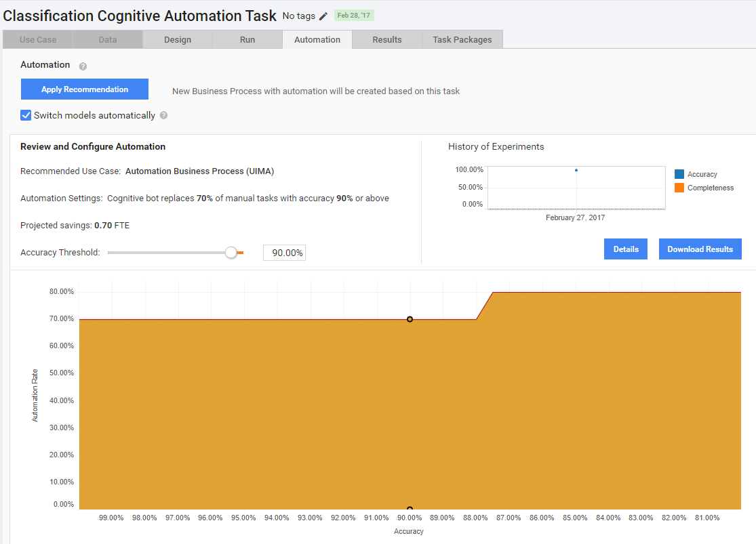The height and width of the screenshot is (544, 756).
Task: Uncheck Switch models automatically checkbox
Action: click(26, 115)
